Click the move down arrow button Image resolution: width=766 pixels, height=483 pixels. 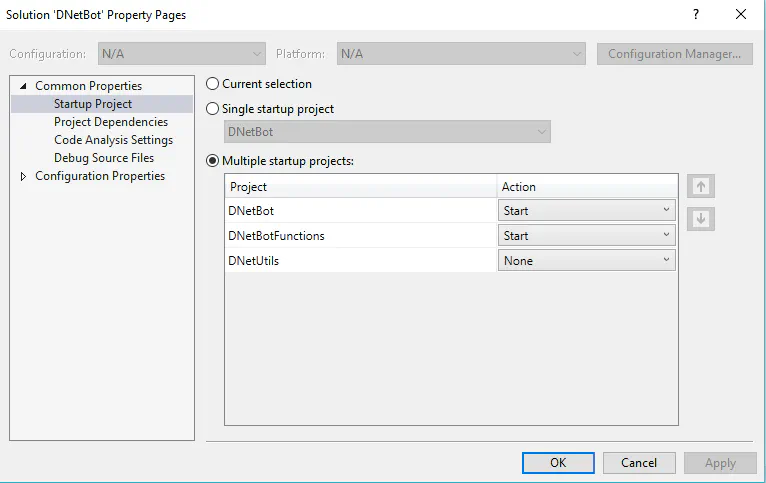pos(701,219)
